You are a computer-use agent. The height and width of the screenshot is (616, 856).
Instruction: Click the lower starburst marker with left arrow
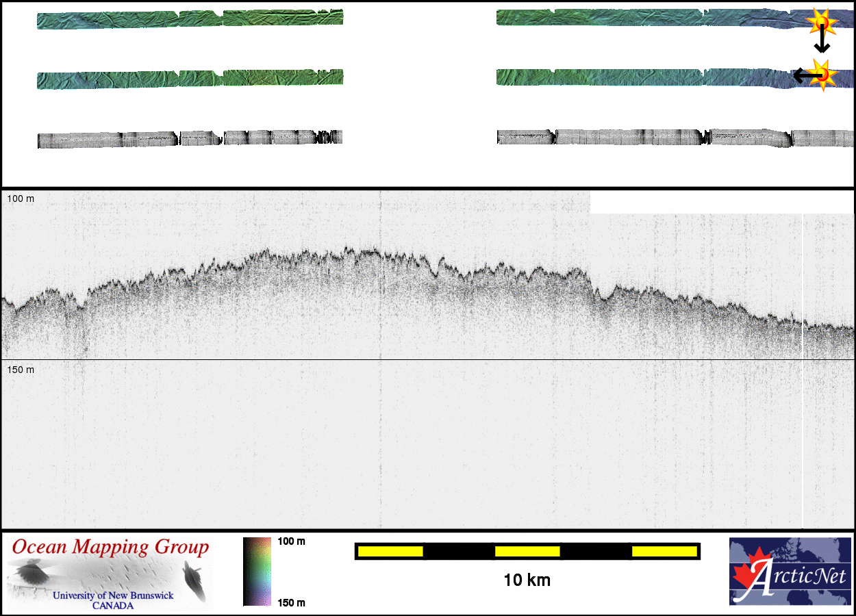click(824, 74)
